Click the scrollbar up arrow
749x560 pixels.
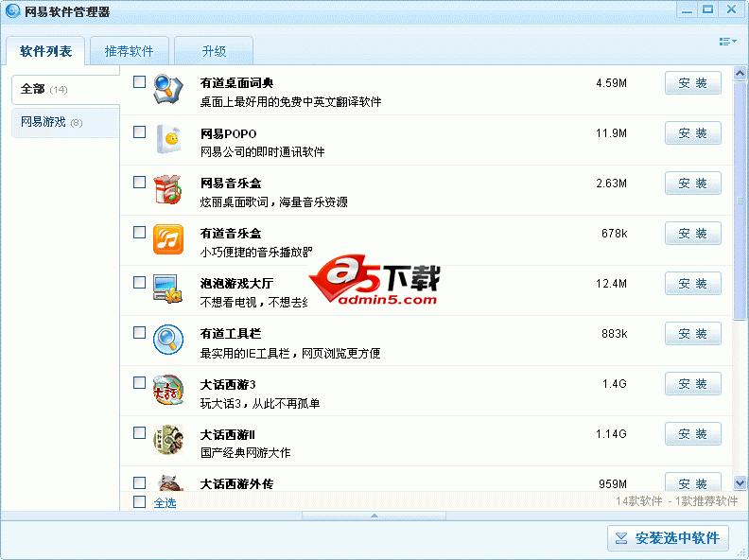(x=740, y=74)
